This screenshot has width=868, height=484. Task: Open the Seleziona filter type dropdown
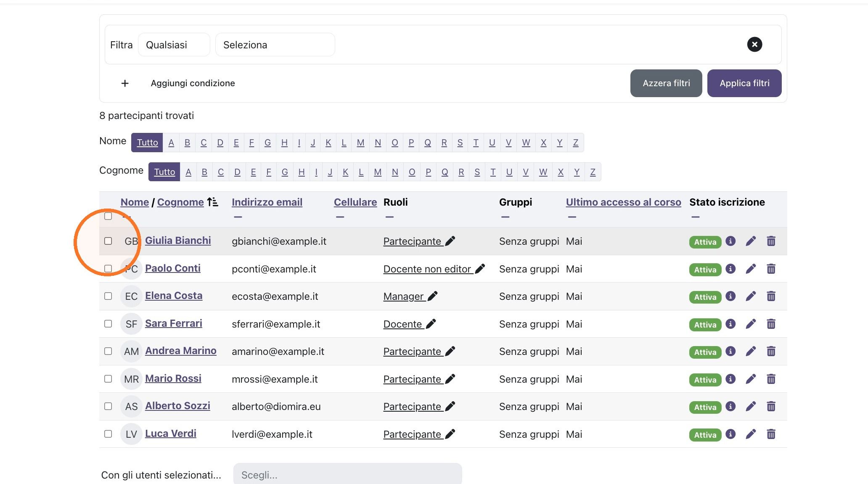click(x=275, y=45)
